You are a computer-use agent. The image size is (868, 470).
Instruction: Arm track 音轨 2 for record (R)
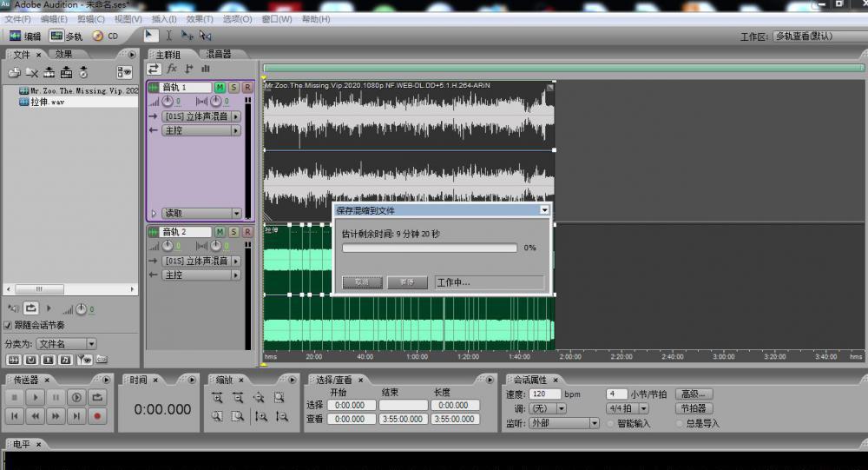247,232
